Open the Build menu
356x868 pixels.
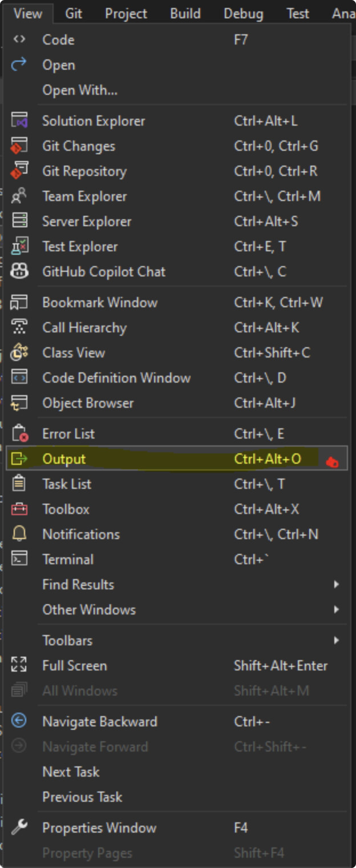click(185, 13)
